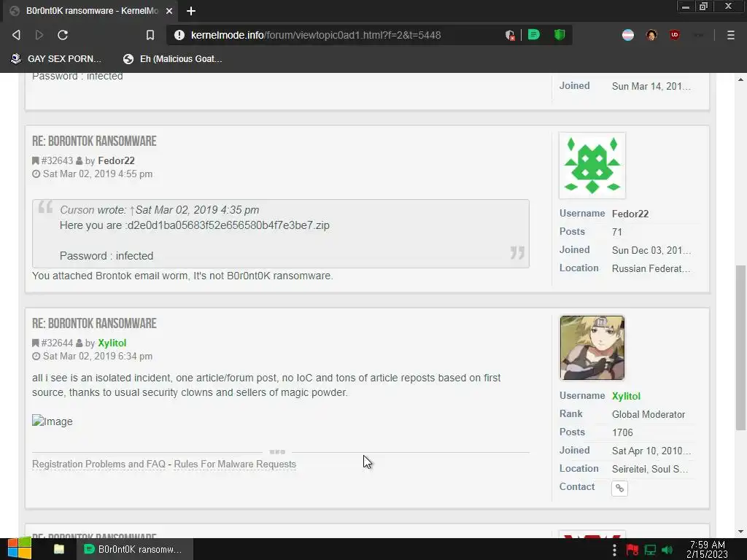The width and height of the screenshot is (747, 560).
Task: Click the striped flag extension icon
Action: [x=628, y=35]
